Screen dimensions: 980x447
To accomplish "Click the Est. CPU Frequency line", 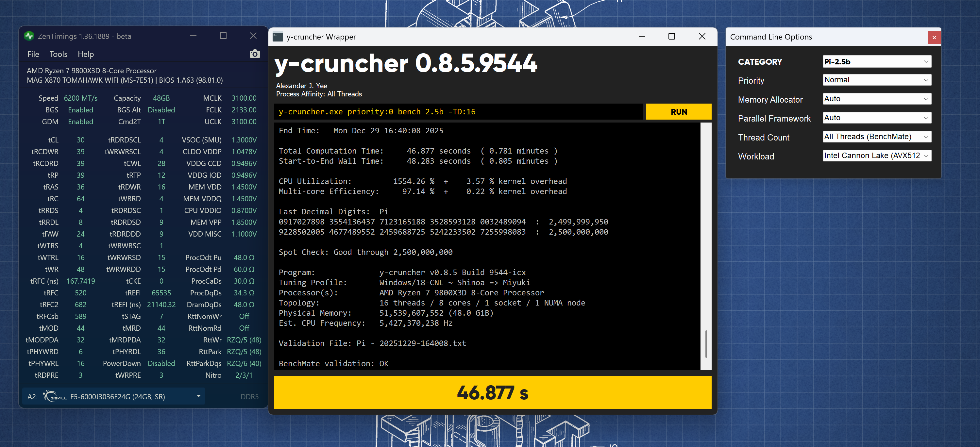I will pos(365,323).
